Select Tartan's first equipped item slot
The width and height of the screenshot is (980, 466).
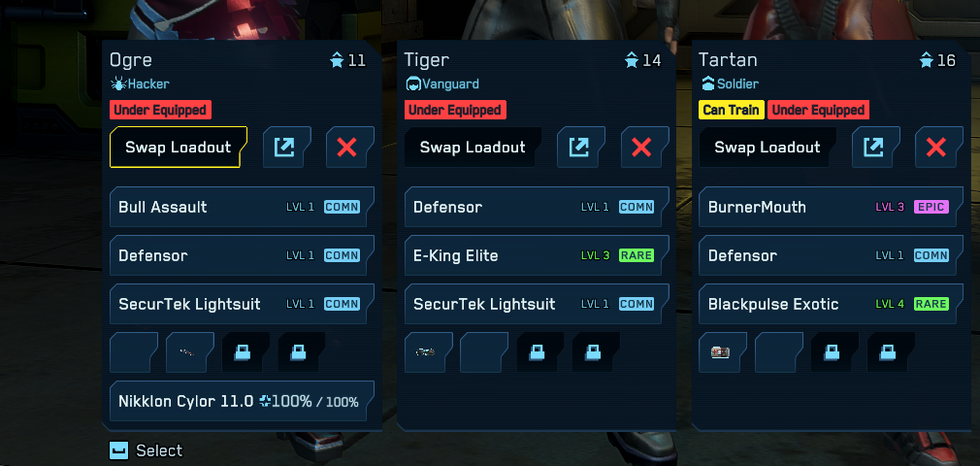pyautogui.click(x=723, y=352)
